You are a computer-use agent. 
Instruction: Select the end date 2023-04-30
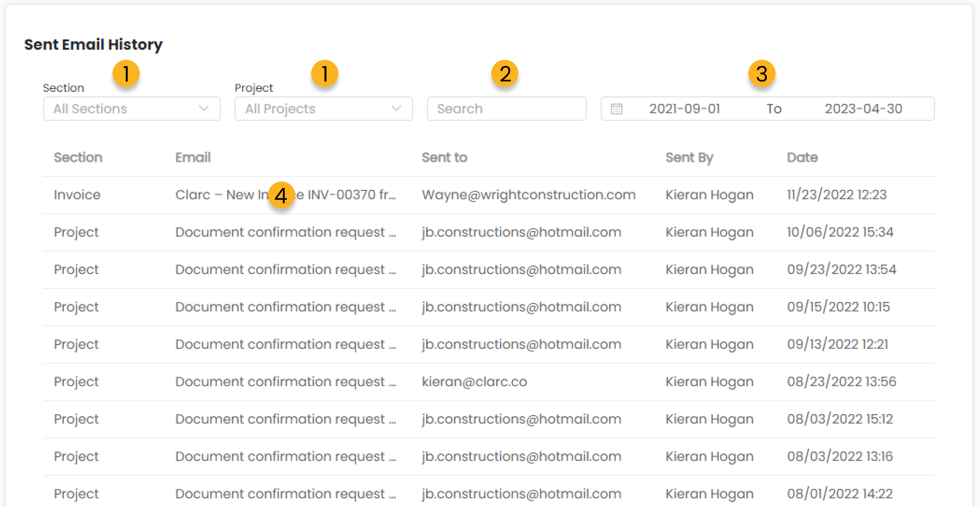click(x=863, y=109)
